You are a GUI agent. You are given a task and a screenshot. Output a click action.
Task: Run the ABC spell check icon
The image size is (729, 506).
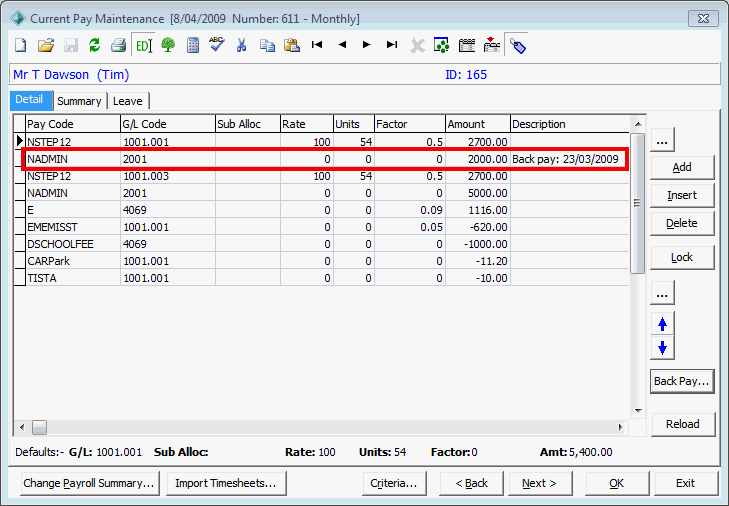pos(217,45)
